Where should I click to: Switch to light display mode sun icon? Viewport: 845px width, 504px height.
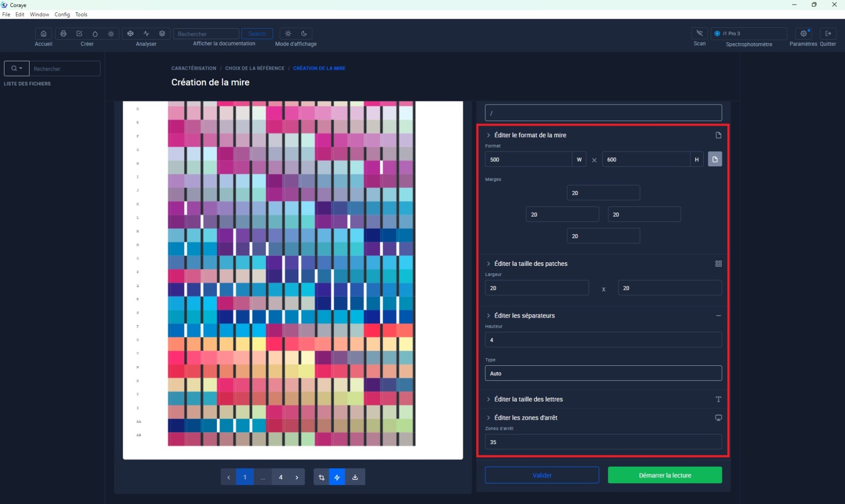288,34
